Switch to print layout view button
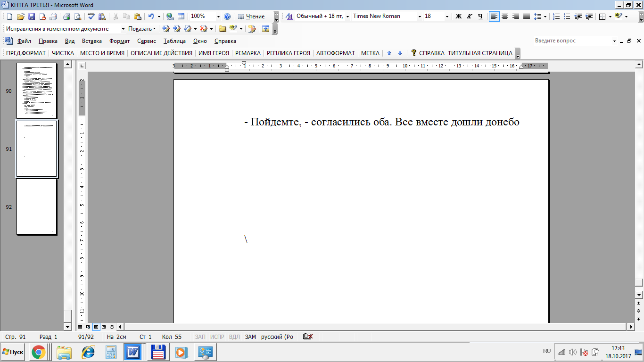 pyautogui.click(x=96, y=326)
